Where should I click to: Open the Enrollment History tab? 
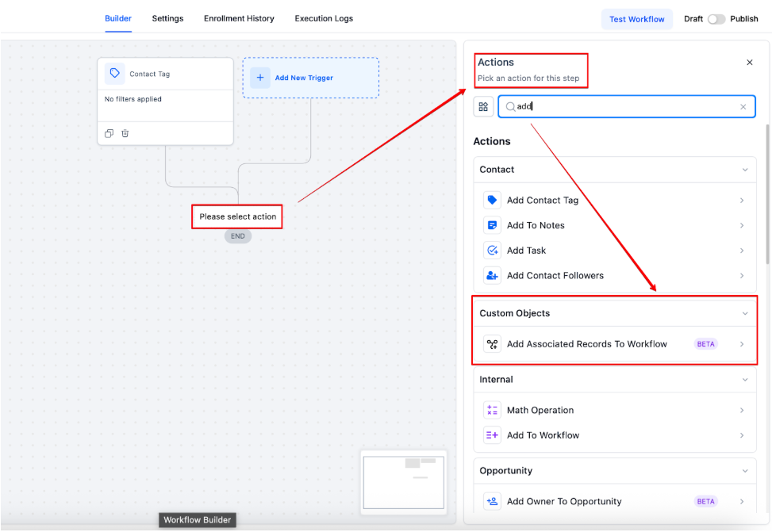(x=239, y=18)
